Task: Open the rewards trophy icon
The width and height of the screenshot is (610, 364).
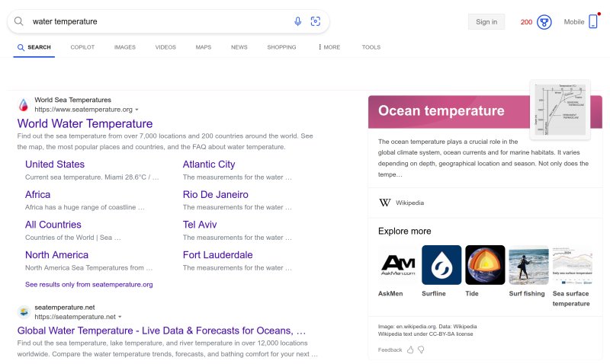Action: (x=544, y=22)
